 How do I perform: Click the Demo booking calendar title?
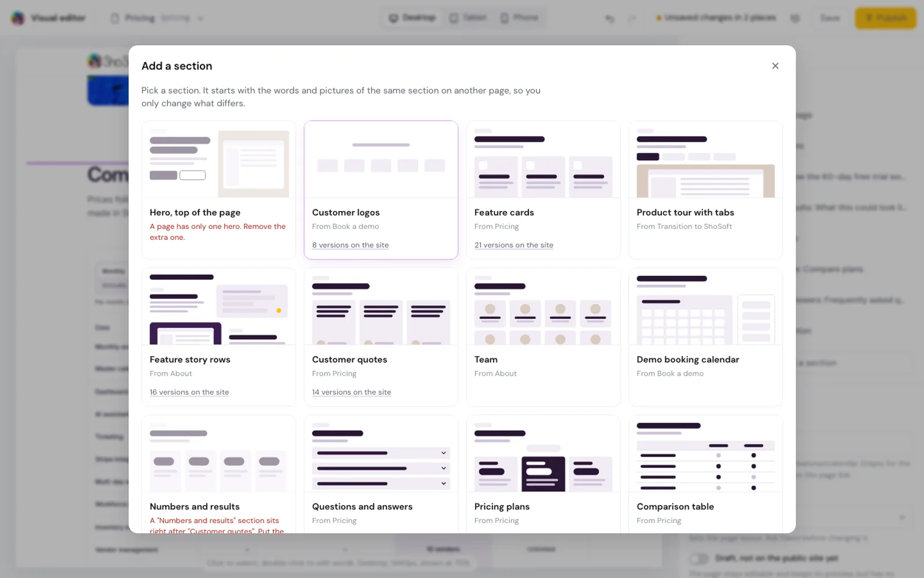[x=688, y=360]
